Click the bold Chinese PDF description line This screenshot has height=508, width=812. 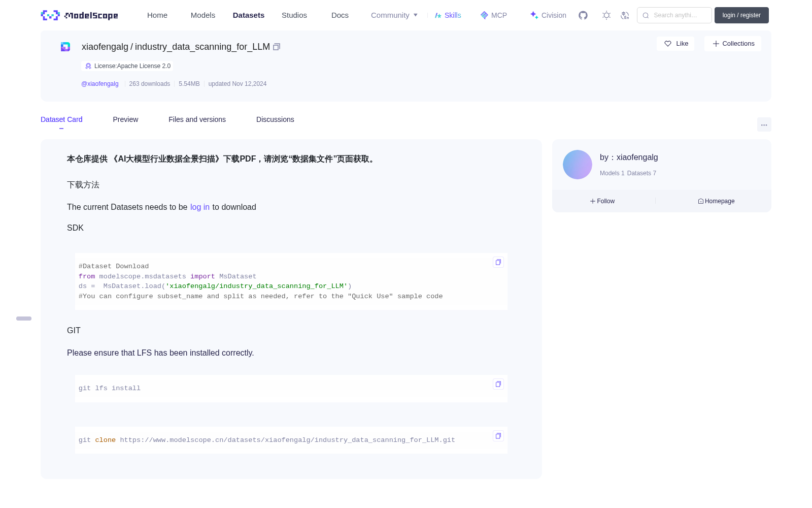pos(222,159)
